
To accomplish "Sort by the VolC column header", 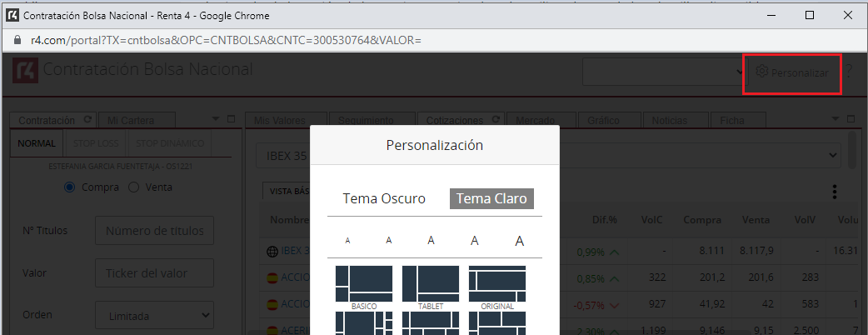I will pos(652,220).
